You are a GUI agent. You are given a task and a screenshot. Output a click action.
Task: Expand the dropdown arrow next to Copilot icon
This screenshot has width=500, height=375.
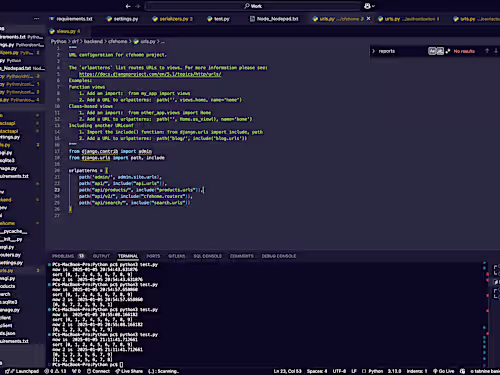point(373,6)
